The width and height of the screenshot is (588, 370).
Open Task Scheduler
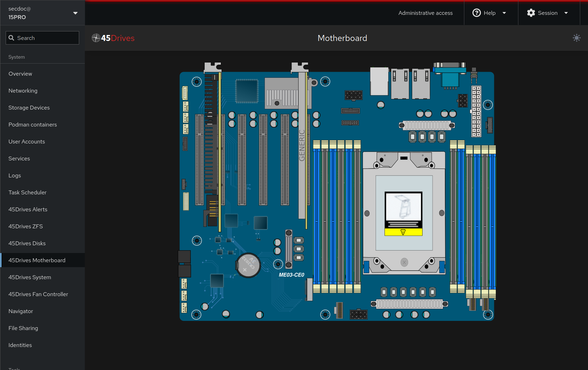click(x=42, y=192)
